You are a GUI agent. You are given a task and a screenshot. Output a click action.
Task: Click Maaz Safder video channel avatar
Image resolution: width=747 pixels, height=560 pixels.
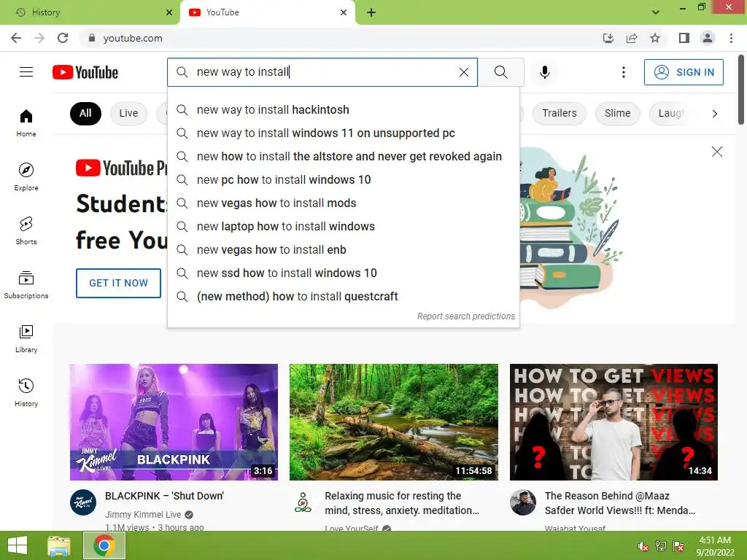click(x=523, y=502)
